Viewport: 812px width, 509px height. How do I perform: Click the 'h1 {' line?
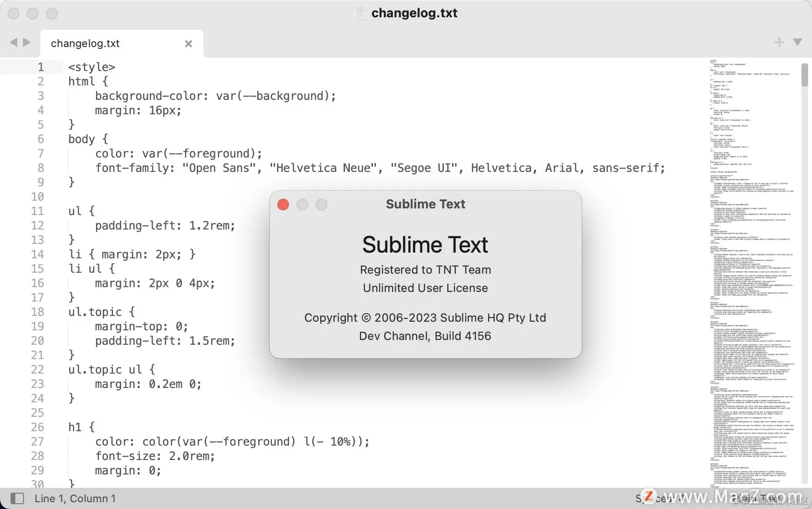pos(82,427)
